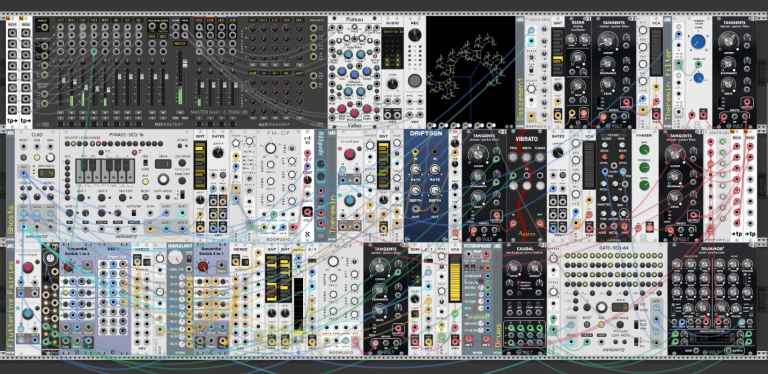This screenshot has width=768, height=374.
Task: Click the Plateau module title
Action: [x=355, y=19]
